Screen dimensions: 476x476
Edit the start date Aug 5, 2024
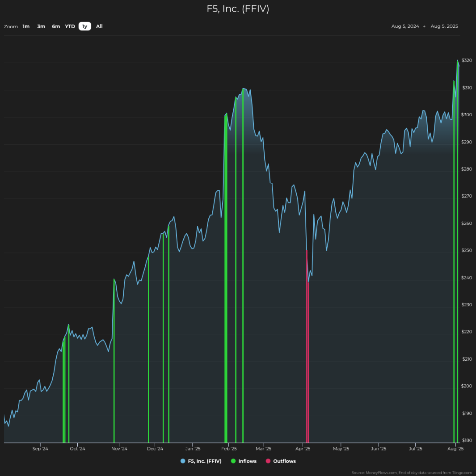(x=405, y=26)
